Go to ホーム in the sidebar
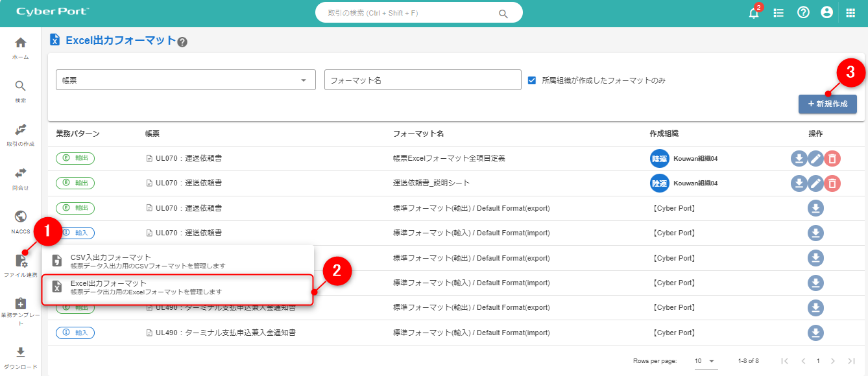Image resolution: width=868 pixels, height=376 pixels. [21, 48]
